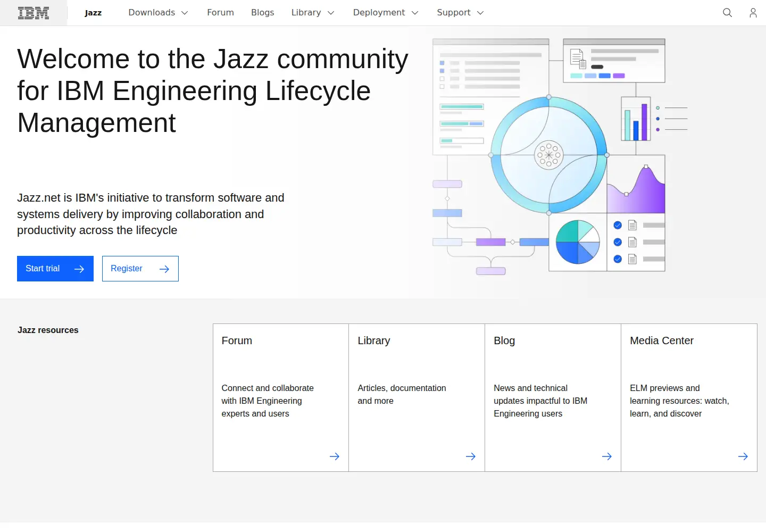
Task: Open the Forum card title
Action: (x=237, y=340)
